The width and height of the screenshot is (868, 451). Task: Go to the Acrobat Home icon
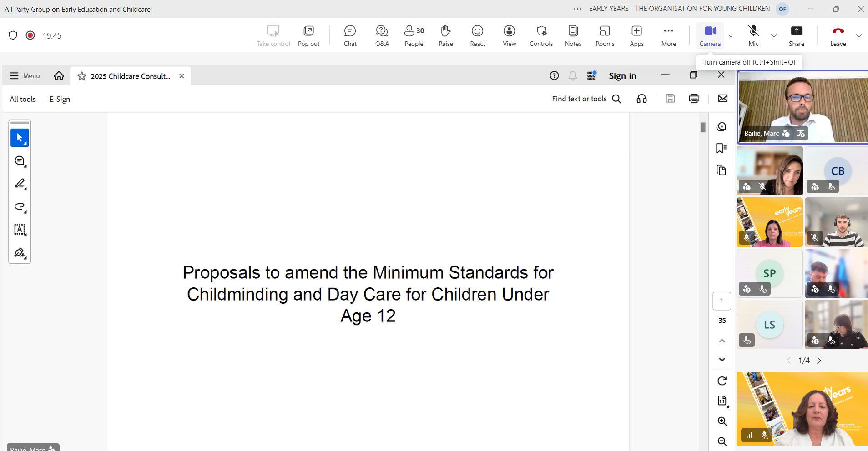(x=59, y=76)
